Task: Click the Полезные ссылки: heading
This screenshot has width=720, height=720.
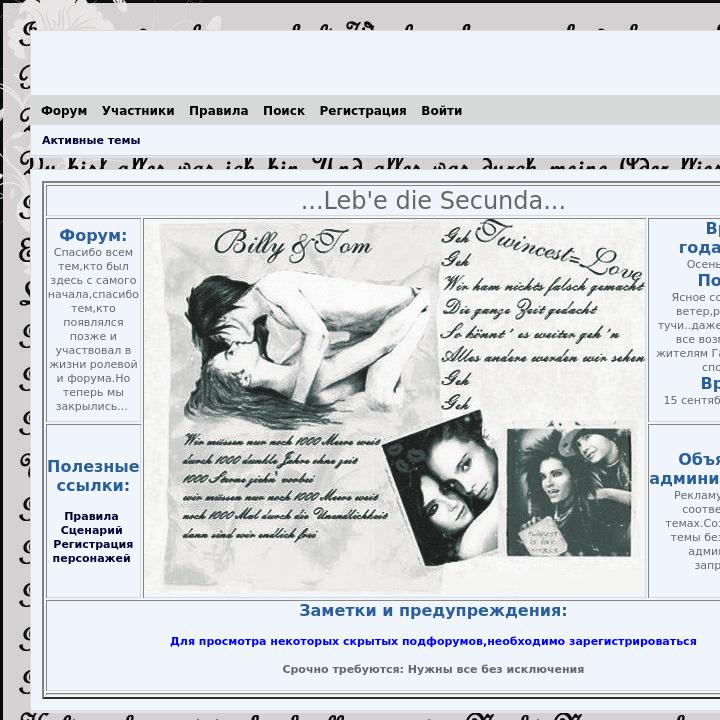Action: (x=93, y=476)
